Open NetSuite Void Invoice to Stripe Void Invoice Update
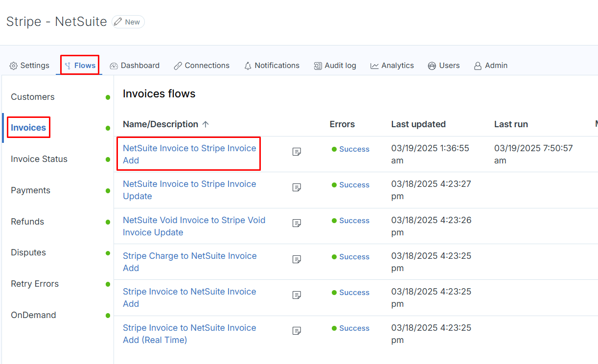 click(x=194, y=226)
